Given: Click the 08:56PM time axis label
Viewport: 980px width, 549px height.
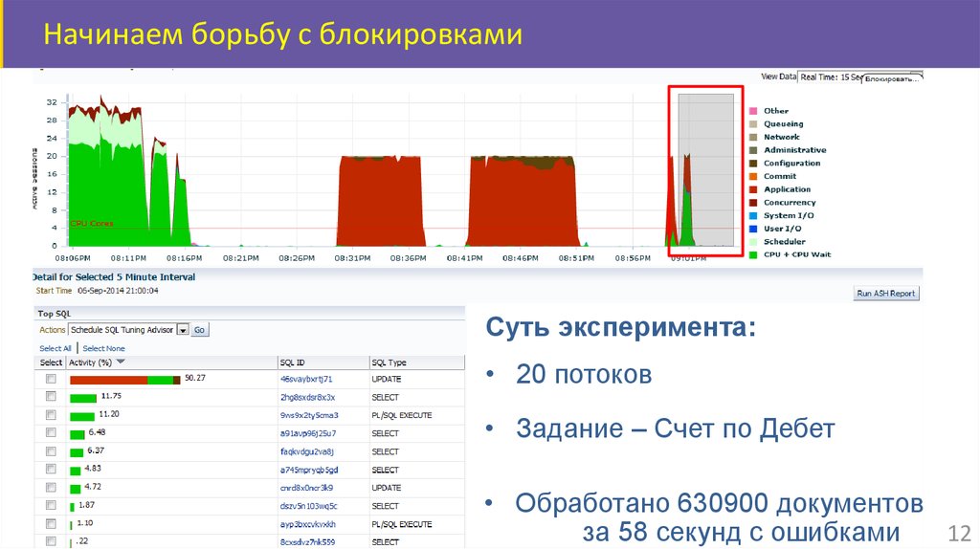Looking at the screenshot, I should pyautogui.click(x=633, y=258).
